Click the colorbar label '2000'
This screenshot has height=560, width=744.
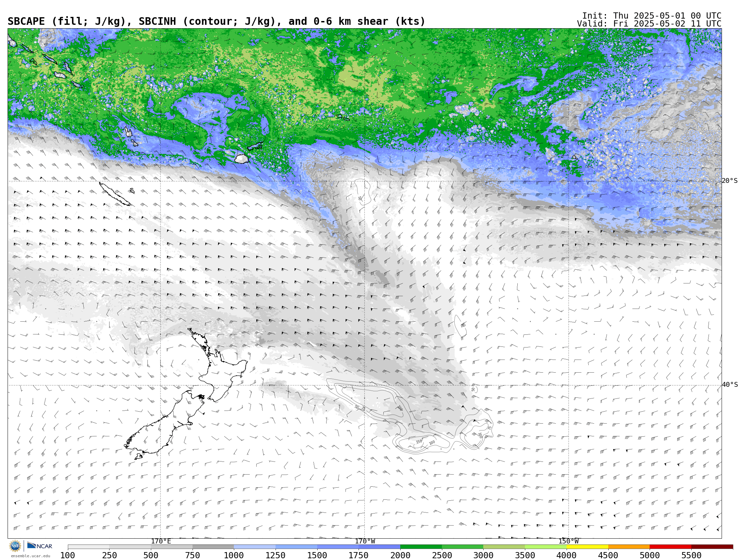pos(400,556)
